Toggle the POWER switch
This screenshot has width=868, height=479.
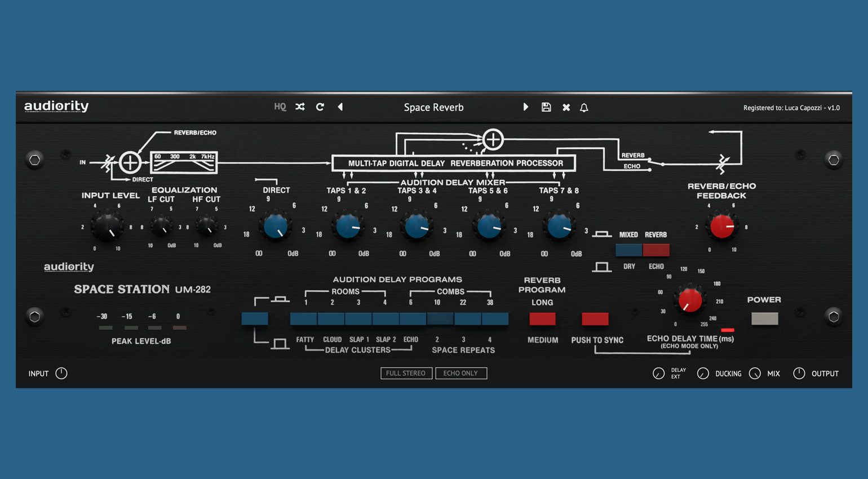point(764,319)
